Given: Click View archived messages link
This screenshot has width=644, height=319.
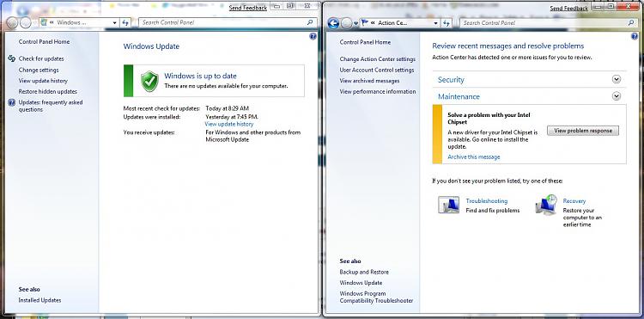Looking at the screenshot, I should (369, 81).
